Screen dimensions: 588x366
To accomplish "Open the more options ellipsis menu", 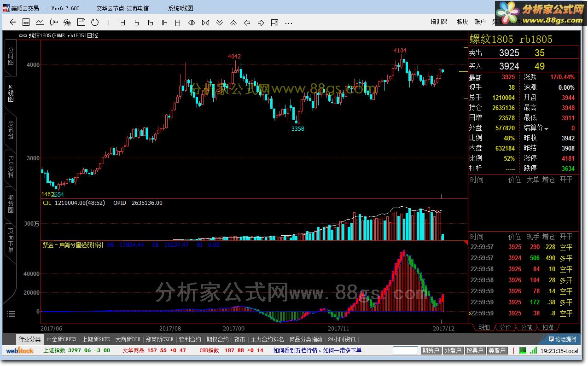I will [289, 23].
